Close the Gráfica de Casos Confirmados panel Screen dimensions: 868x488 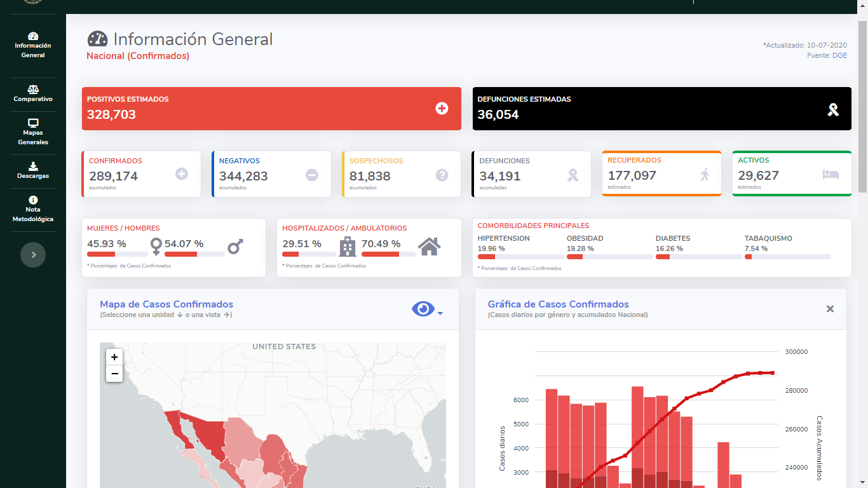pos(830,309)
